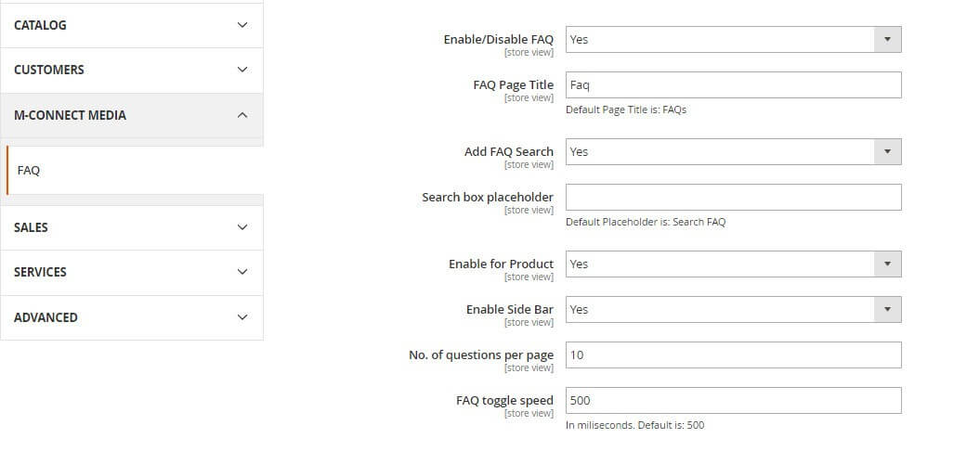The height and width of the screenshot is (451, 980).
Task: Expand the Catalog section chevron
Action: coord(242,25)
